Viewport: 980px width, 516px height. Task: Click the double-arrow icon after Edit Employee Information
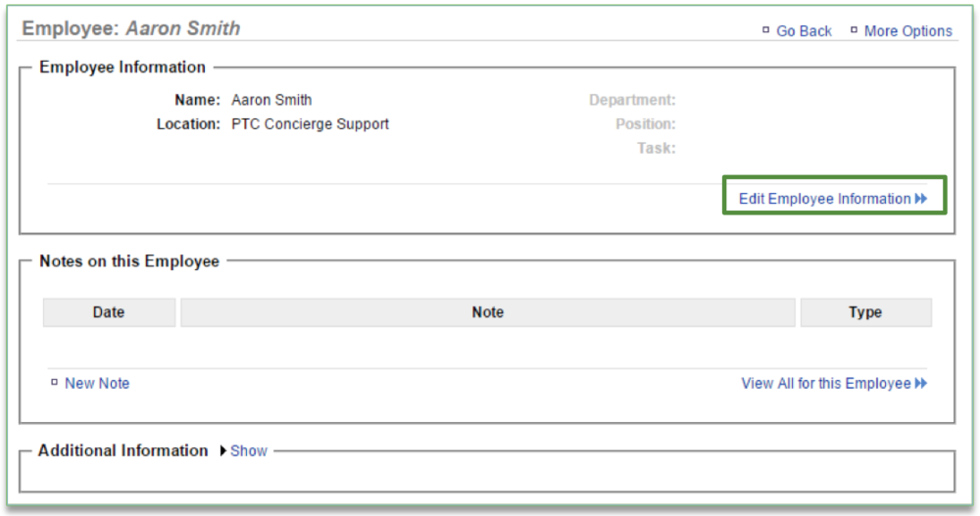tap(921, 199)
